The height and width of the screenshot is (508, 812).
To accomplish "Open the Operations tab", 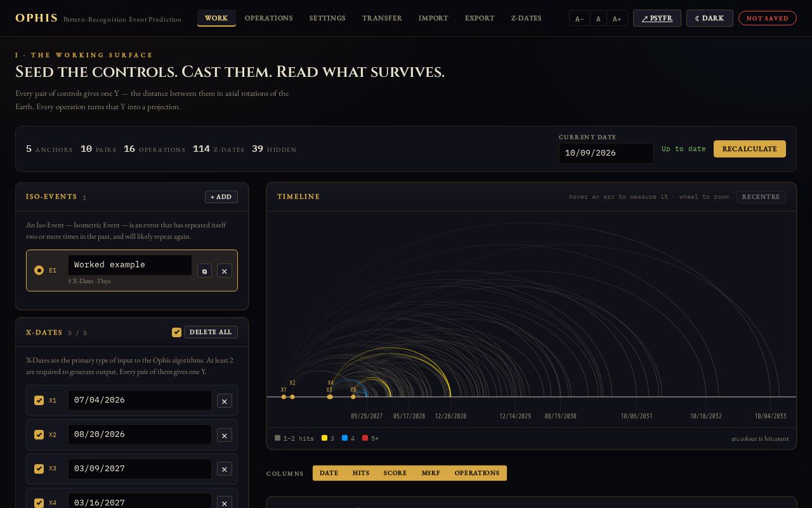I will tap(269, 18).
